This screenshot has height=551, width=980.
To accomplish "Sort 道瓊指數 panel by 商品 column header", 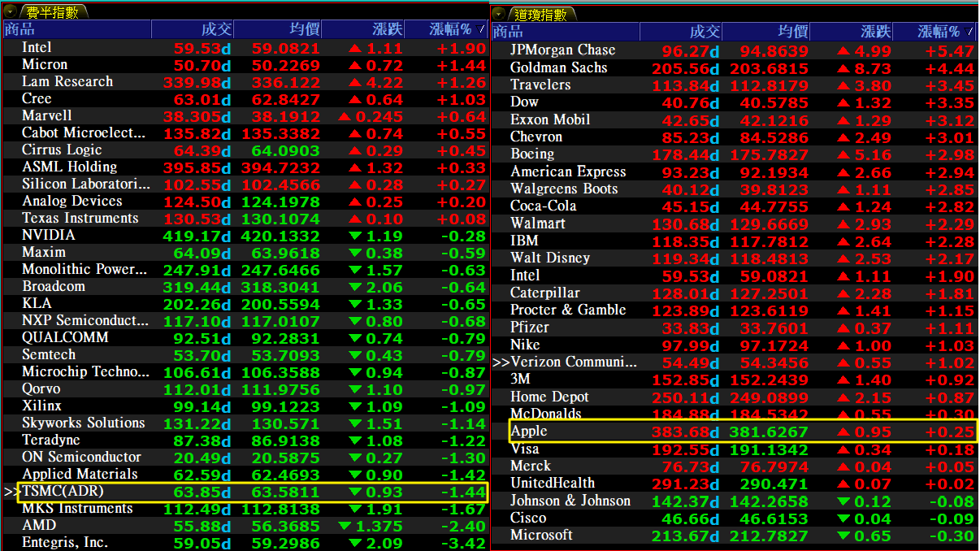I will 565,32.
